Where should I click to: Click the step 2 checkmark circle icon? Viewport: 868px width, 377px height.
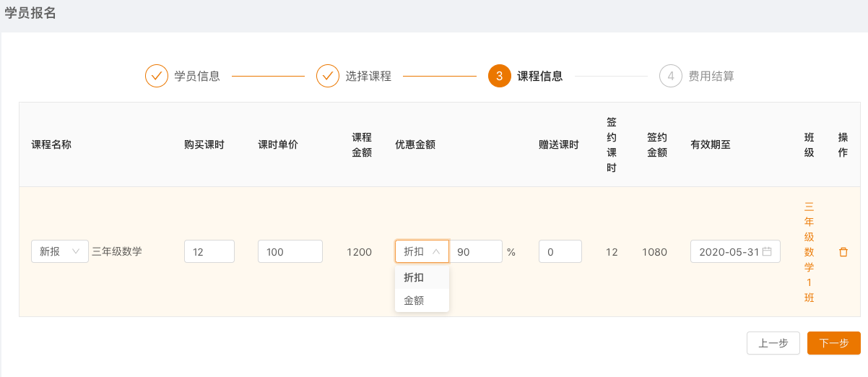[328, 76]
